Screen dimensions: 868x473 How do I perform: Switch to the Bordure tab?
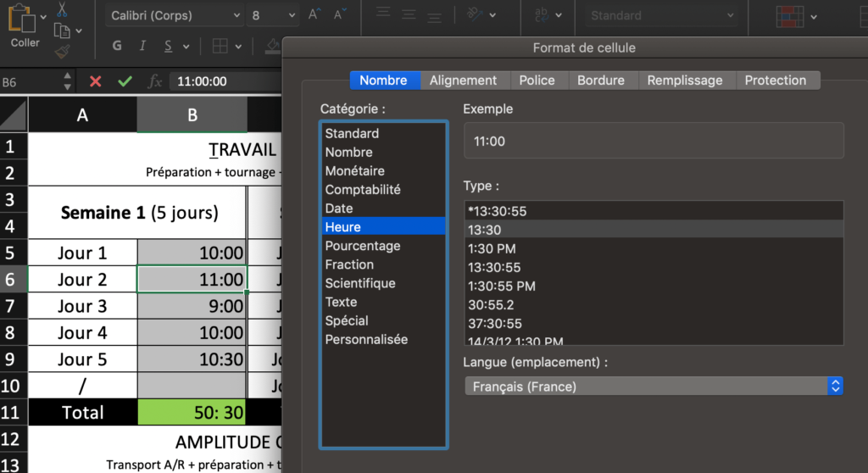pyautogui.click(x=600, y=81)
